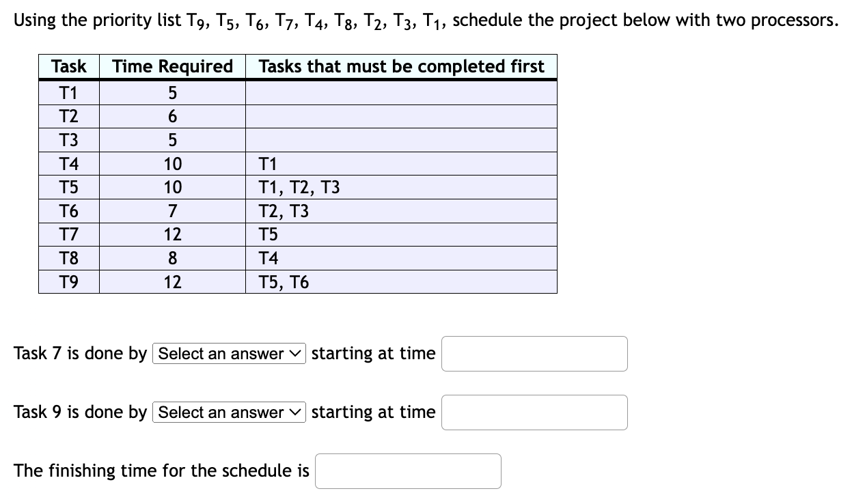This screenshot has width=865, height=504.
Task: Select the T9 task label
Action: 68,281
